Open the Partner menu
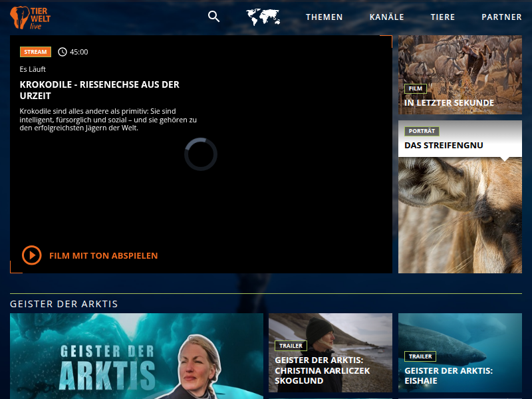 (501, 17)
